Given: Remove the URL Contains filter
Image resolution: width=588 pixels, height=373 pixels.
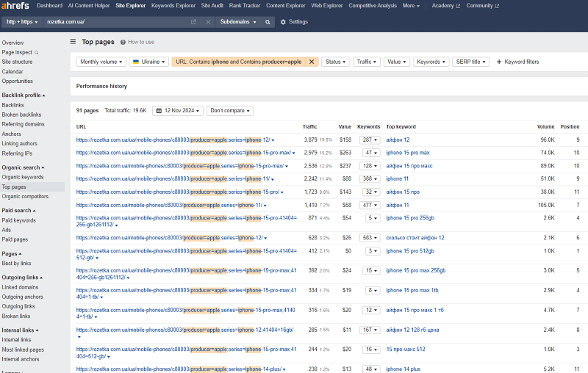Looking at the screenshot, I should [x=312, y=62].
